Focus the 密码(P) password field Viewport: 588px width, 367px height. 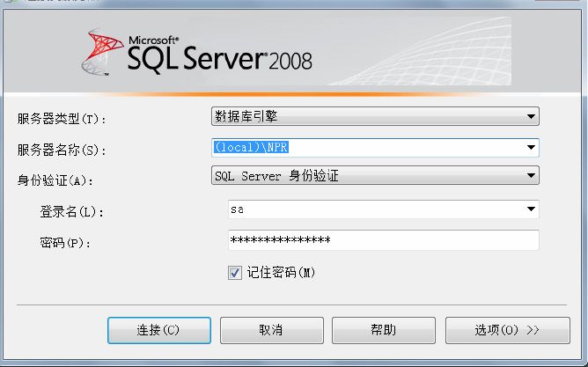click(x=383, y=240)
